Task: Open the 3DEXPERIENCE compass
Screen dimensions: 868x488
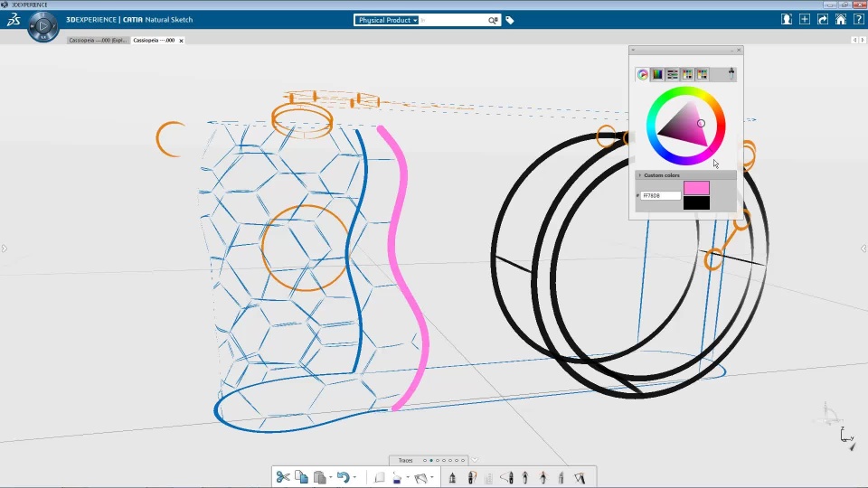Action: (42, 26)
